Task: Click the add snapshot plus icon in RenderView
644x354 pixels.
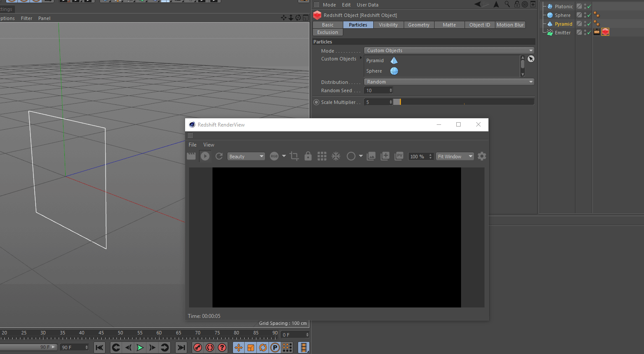Action: click(385, 156)
